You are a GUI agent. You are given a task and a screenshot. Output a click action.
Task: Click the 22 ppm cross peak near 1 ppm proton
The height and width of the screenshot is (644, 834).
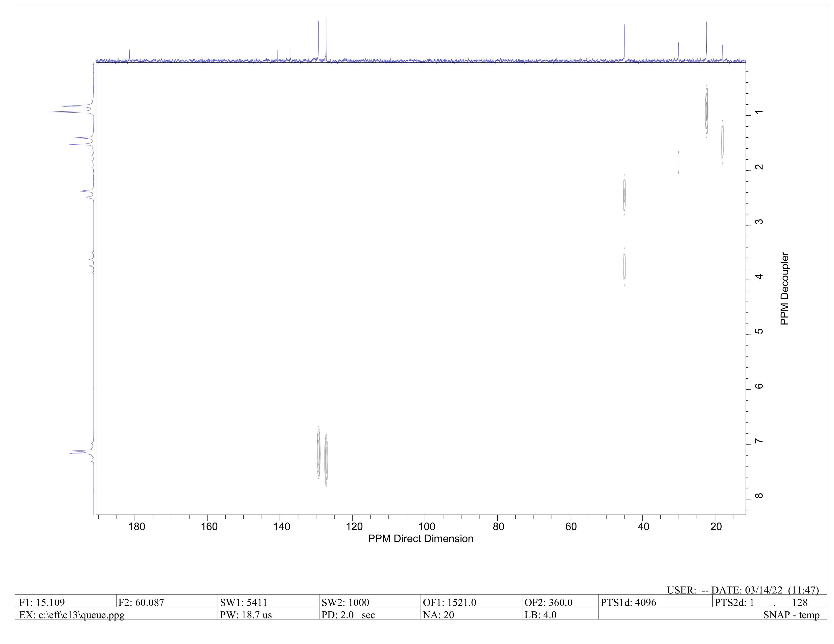click(x=706, y=111)
